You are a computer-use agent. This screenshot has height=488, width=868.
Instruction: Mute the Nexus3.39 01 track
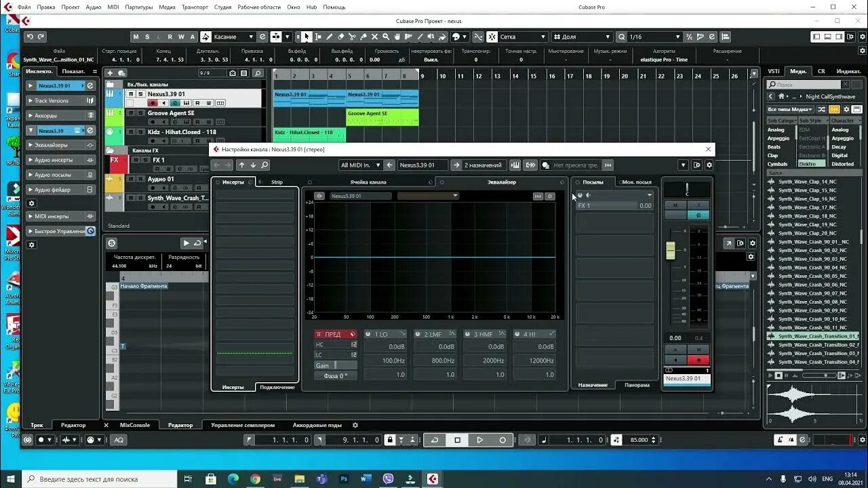(132, 94)
